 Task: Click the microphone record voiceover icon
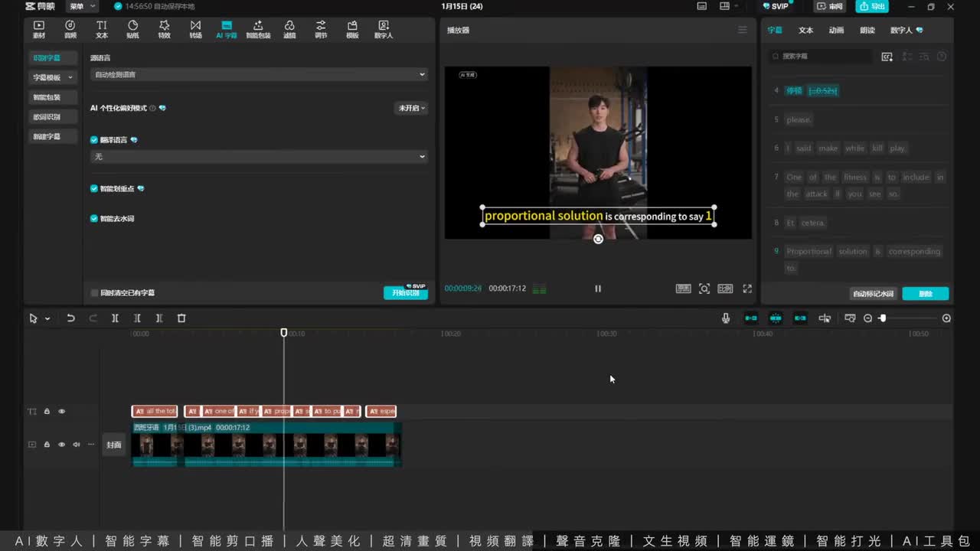pyautogui.click(x=726, y=318)
